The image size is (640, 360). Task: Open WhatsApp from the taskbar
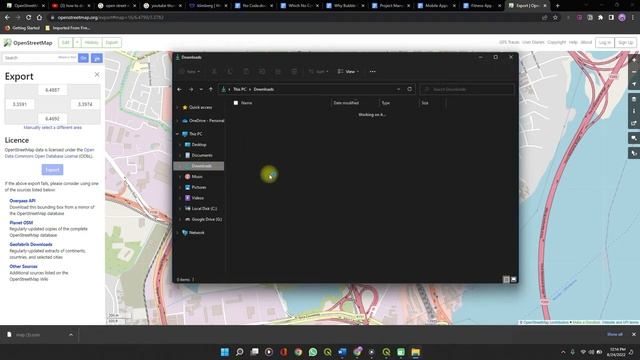313,352
